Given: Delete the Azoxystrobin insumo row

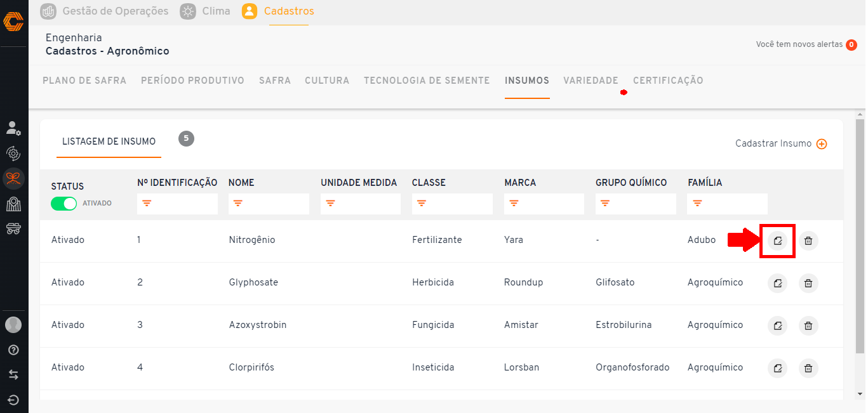Looking at the screenshot, I should coord(808,325).
